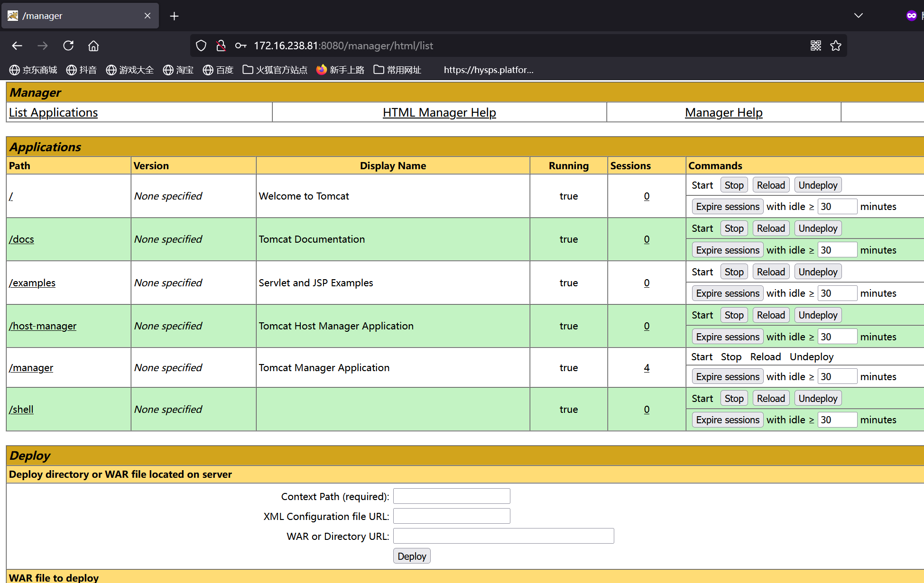Undeploy the /host-manager application

tap(818, 315)
